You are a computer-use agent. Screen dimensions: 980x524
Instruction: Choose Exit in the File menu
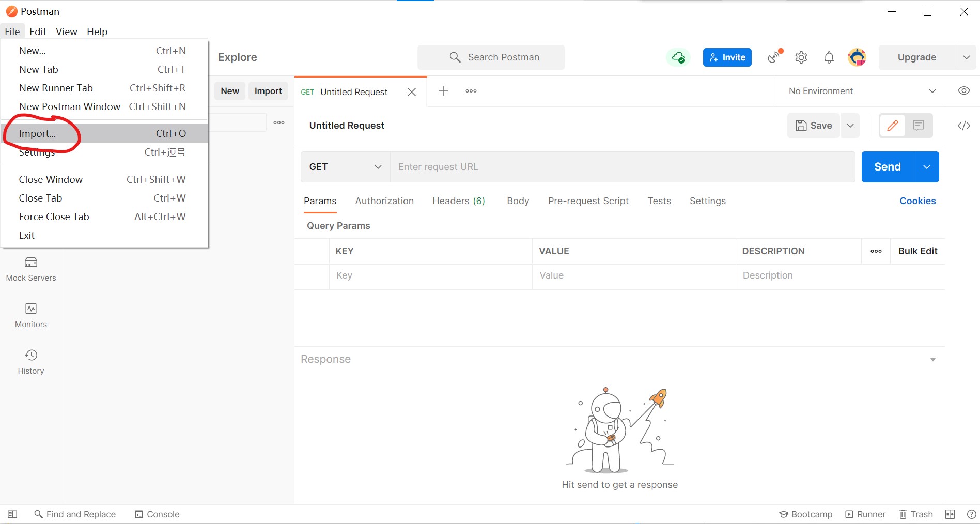[x=105, y=235]
